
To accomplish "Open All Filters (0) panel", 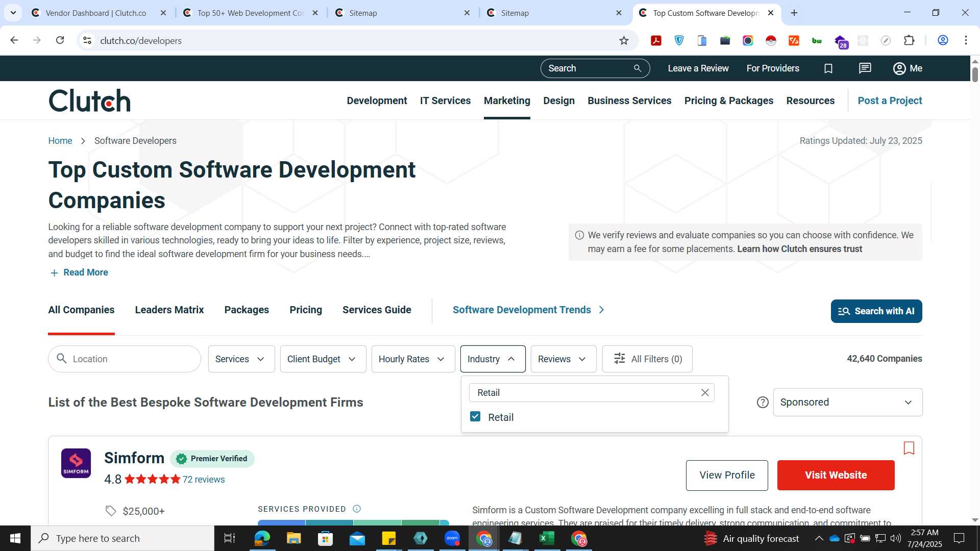I will pos(647,359).
